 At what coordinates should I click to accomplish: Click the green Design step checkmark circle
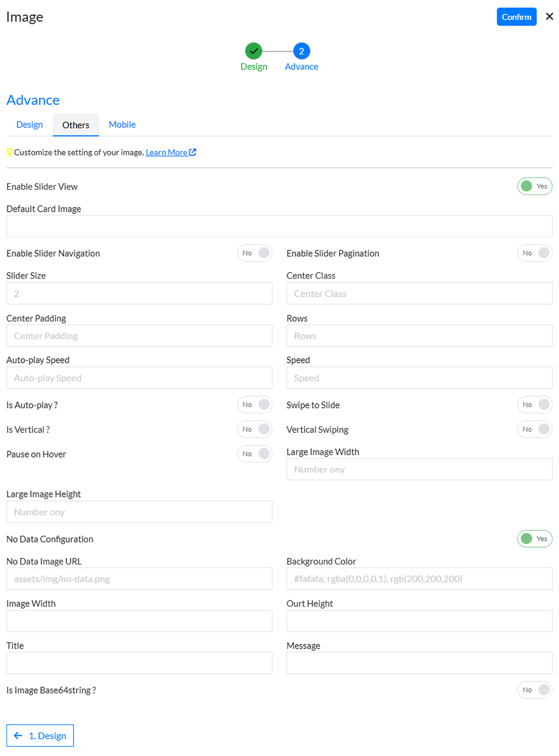pos(253,51)
